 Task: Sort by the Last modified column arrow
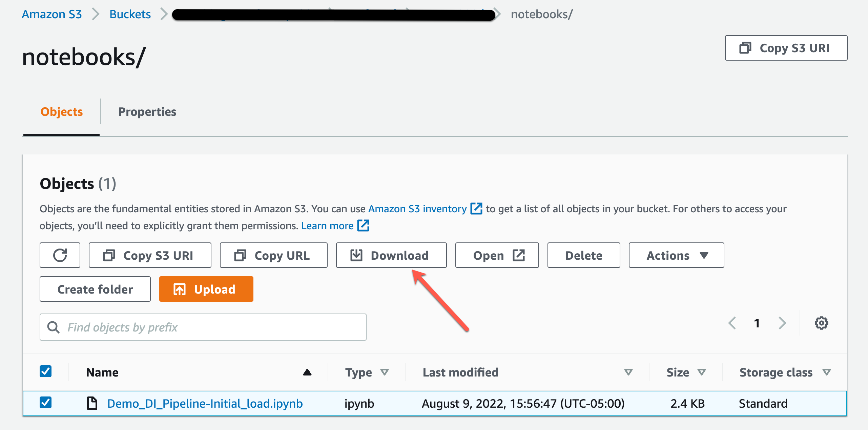[628, 372]
